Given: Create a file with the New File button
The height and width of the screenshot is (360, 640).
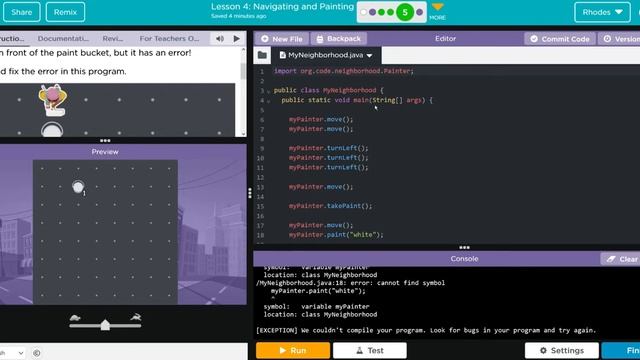Looking at the screenshot, I should (x=282, y=39).
